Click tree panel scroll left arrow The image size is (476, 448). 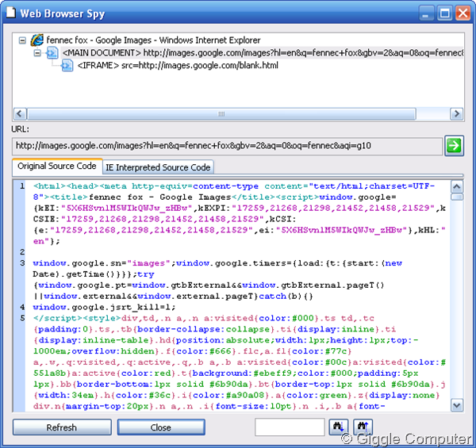pos(20,114)
